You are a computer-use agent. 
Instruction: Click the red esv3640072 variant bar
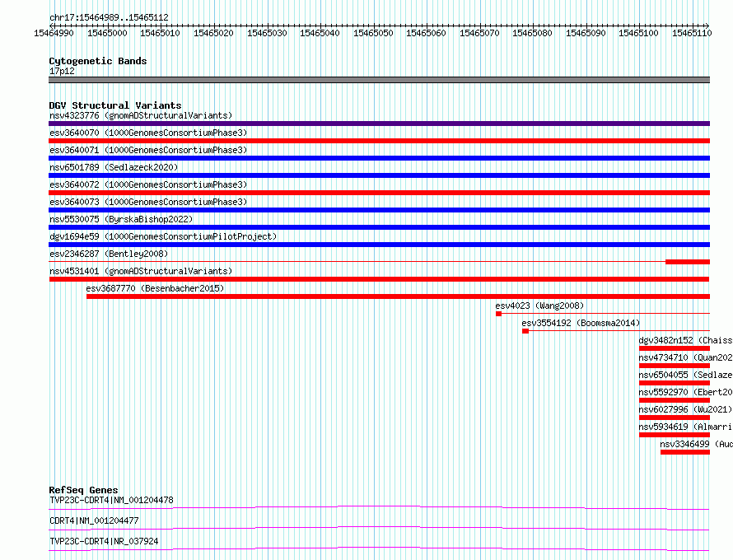[379, 193]
